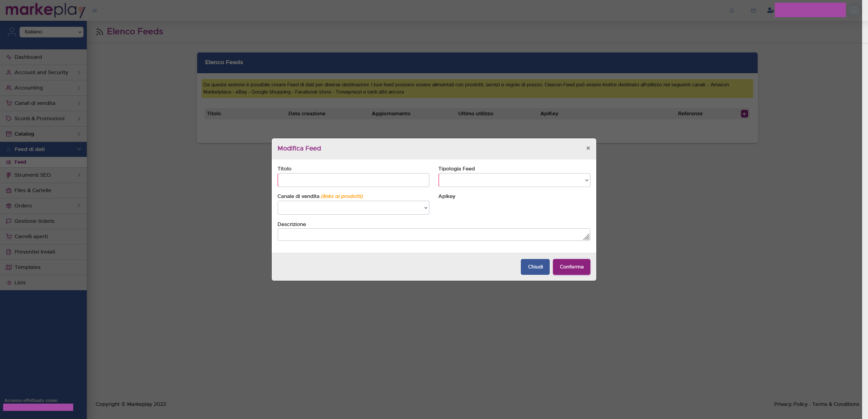The image size is (868, 419).
Task: Click the Elenco Feeds RSS icon in header
Action: pos(99,32)
